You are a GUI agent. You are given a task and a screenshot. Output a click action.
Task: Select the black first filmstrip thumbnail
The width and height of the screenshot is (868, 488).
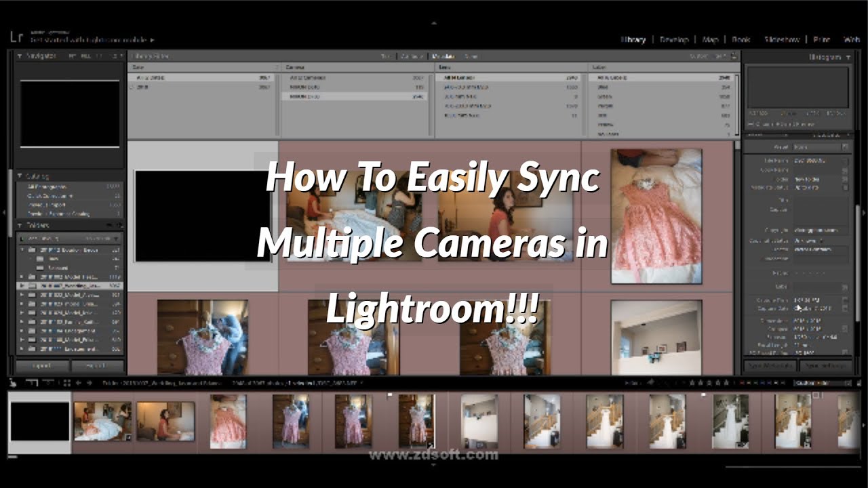pyautogui.click(x=39, y=422)
